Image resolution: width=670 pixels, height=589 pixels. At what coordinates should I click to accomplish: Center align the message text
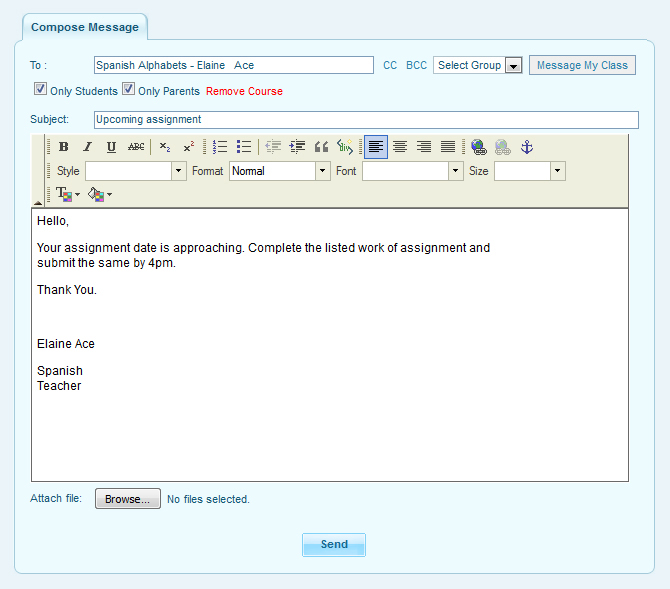pos(400,147)
